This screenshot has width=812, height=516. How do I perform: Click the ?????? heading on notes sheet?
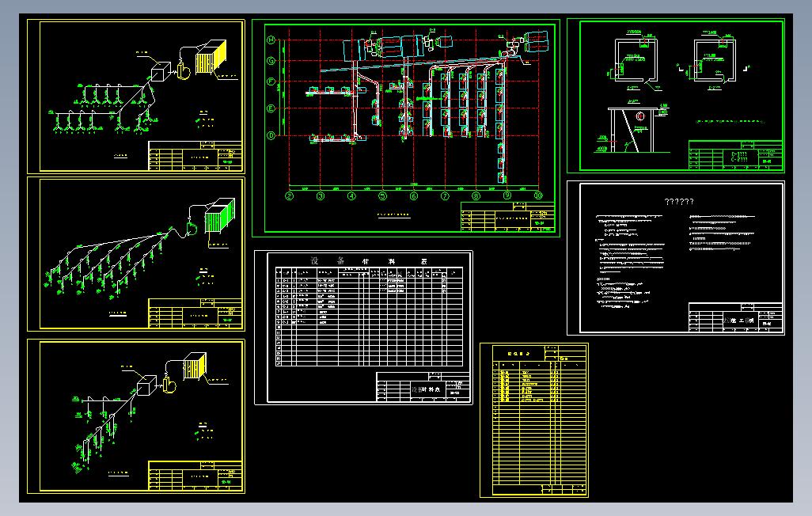click(679, 202)
